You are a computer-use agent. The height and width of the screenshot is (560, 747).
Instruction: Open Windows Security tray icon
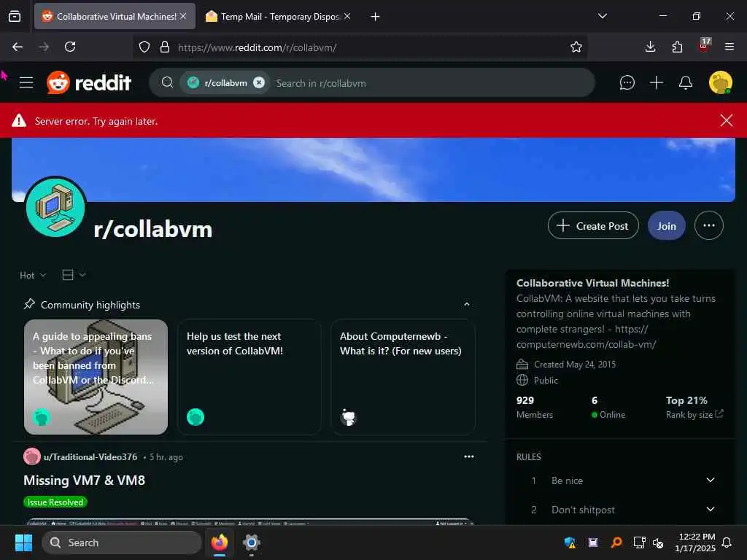coord(570,542)
